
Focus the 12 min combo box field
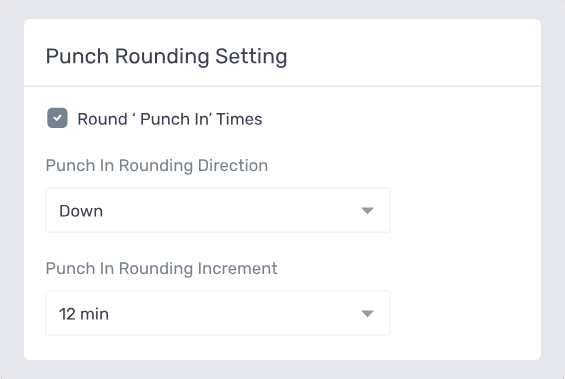pyautogui.click(x=218, y=313)
